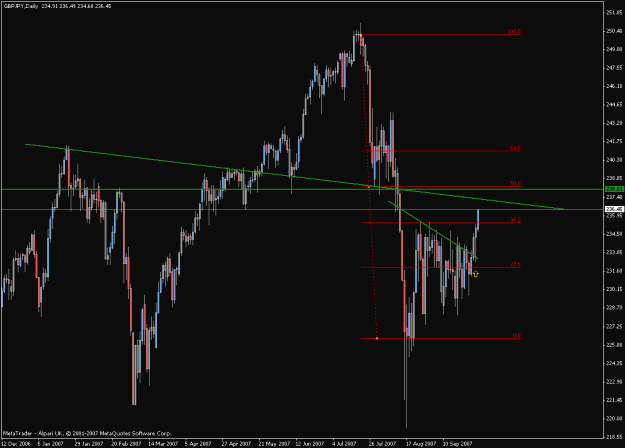Click the 218.55 price axis label
This screenshot has width=625, height=448.
click(x=614, y=437)
